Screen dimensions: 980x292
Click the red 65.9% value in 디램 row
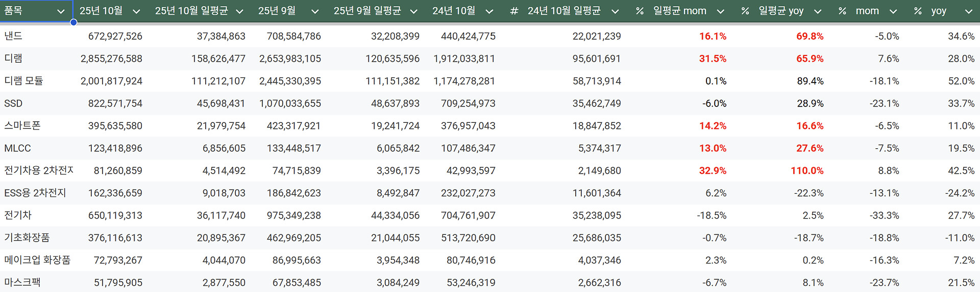pyautogui.click(x=810, y=59)
